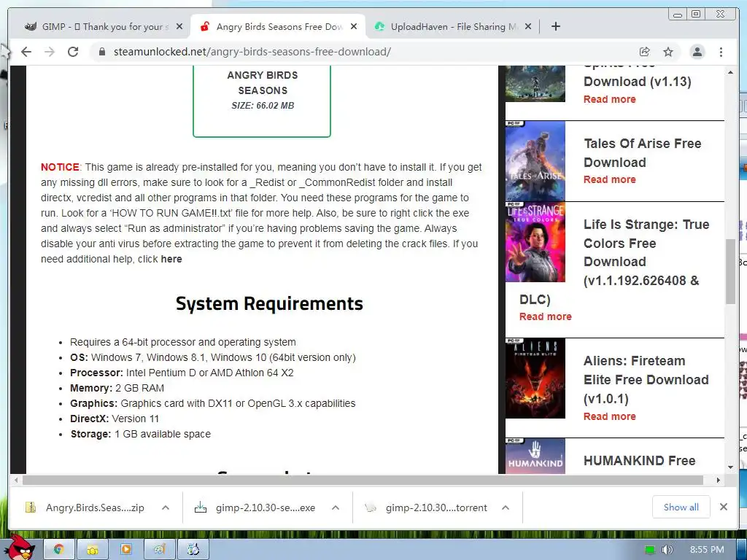The image size is (747, 560).
Task: Click the Aliens Fireteam Elite cover thumbnail
Action: click(x=535, y=378)
